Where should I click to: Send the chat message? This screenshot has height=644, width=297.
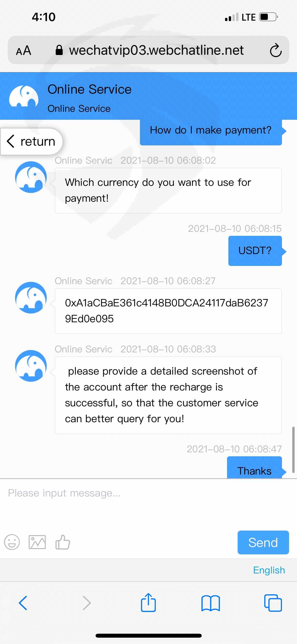tap(263, 542)
